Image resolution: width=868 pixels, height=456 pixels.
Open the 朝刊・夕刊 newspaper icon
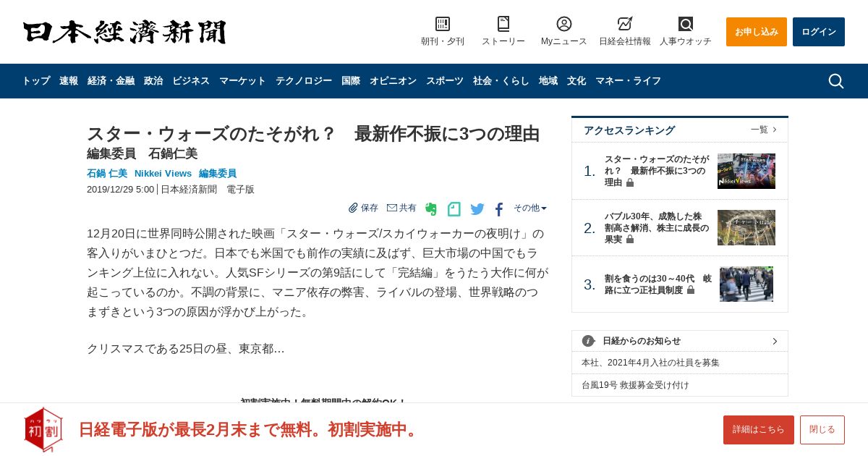(x=443, y=24)
